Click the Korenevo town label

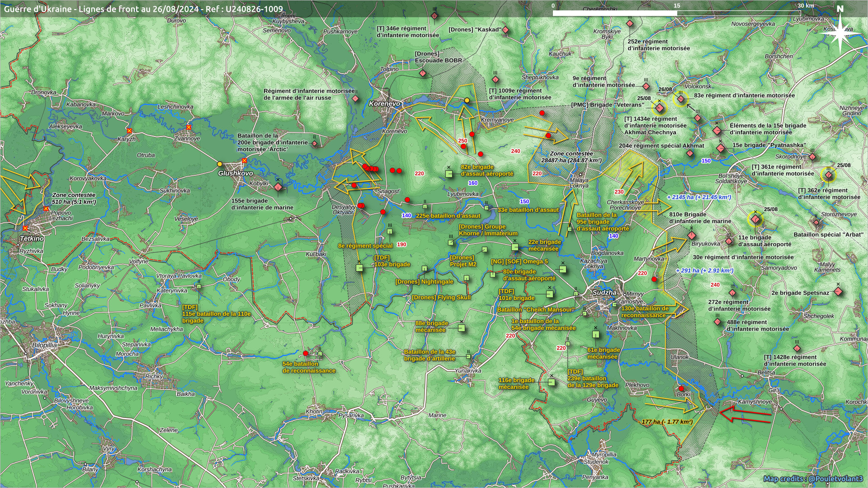(384, 103)
